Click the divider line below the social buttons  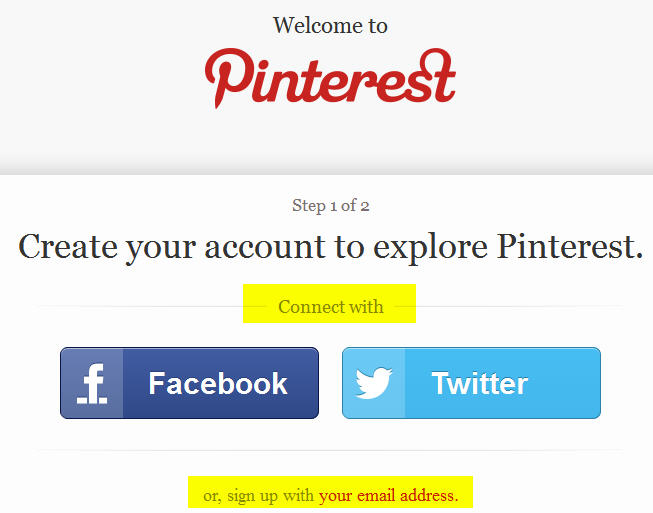point(330,450)
